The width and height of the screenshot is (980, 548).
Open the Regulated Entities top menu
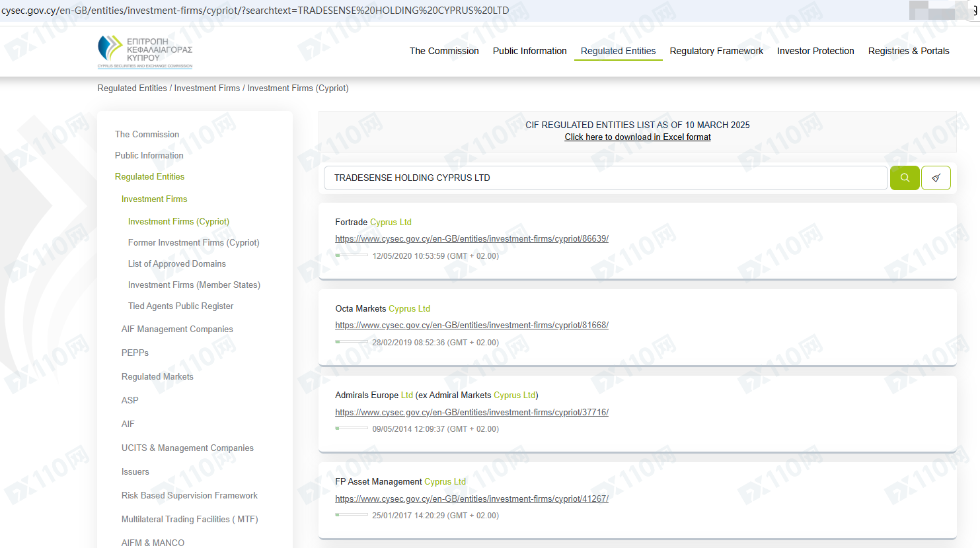point(618,51)
